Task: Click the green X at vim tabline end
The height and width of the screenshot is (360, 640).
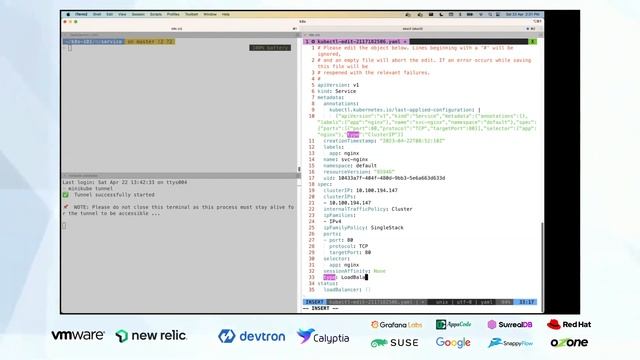Action: point(532,42)
